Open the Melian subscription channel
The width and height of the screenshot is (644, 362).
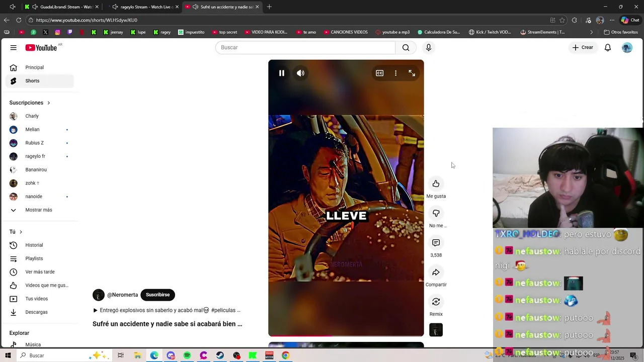coord(39,130)
